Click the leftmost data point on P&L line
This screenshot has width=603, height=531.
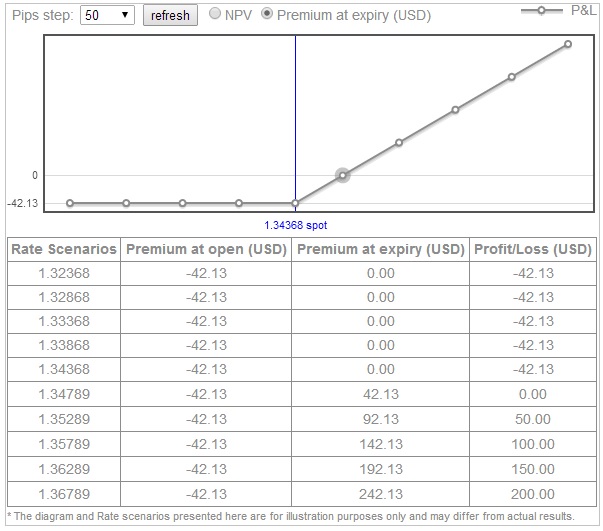pos(70,203)
